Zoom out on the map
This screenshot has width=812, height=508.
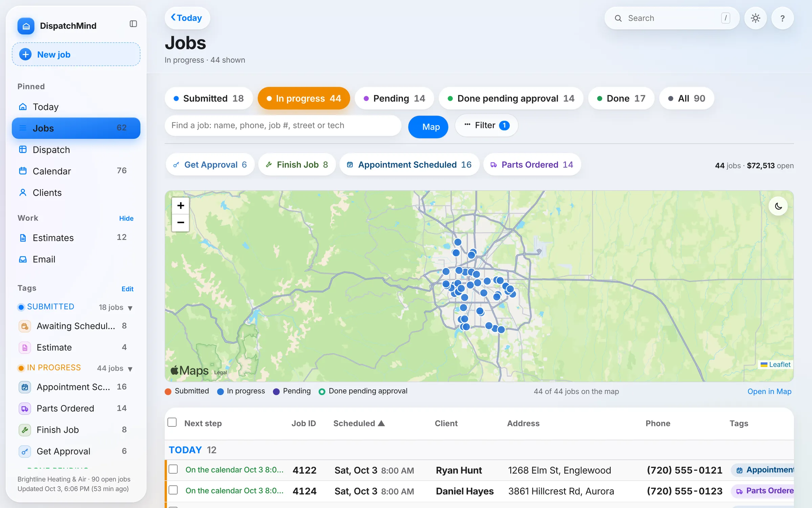point(181,223)
